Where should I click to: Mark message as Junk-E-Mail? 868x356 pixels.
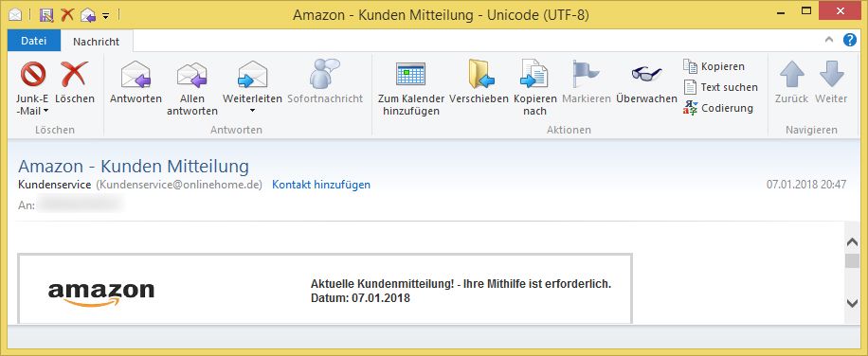[x=32, y=88]
